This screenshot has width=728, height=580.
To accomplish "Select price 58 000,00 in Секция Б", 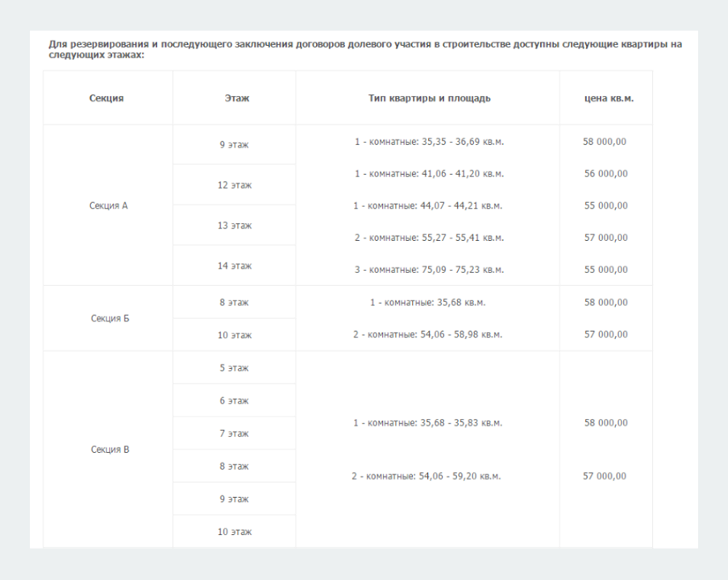I will click(606, 303).
